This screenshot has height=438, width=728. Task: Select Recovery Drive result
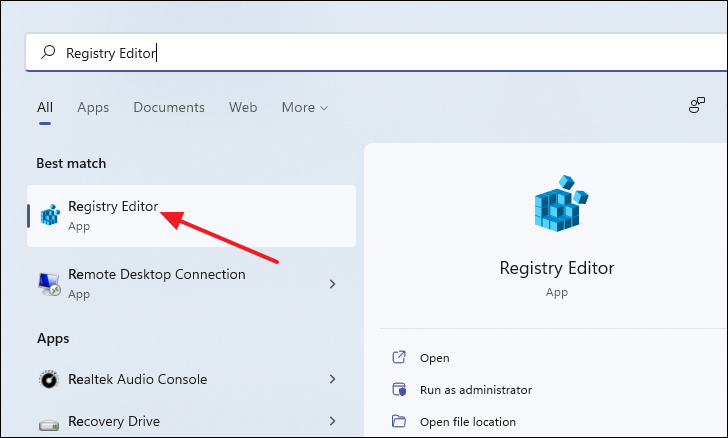tap(191, 421)
